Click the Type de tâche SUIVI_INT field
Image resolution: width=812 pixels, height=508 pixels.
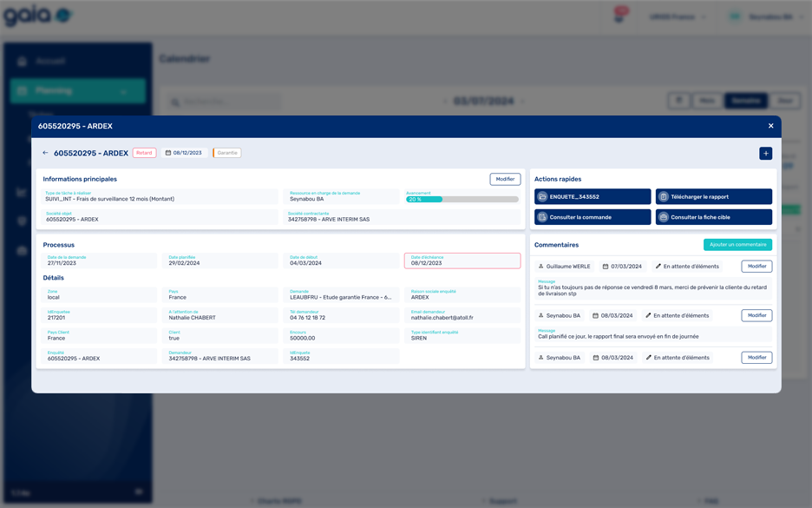(160, 196)
